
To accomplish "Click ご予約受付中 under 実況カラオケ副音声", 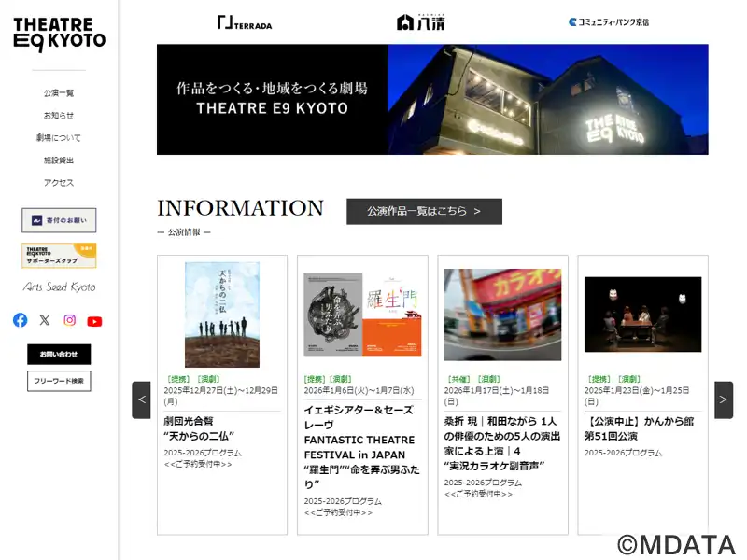I will click(x=479, y=495).
